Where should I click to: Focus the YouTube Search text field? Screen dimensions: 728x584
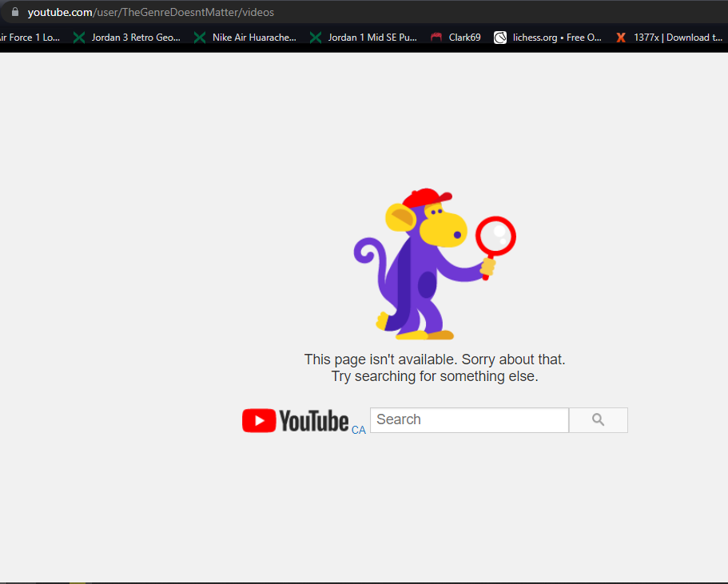tap(469, 420)
